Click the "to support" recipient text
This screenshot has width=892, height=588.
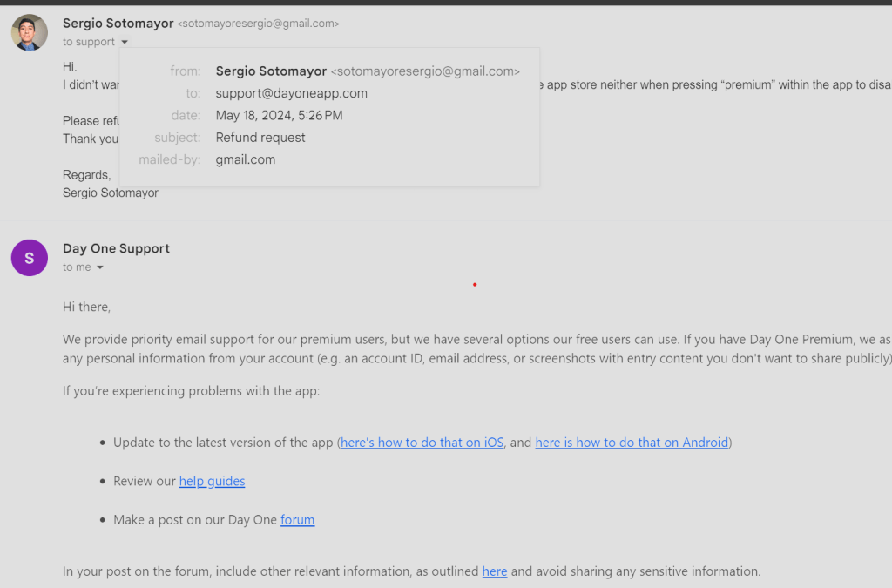(89, 42)
